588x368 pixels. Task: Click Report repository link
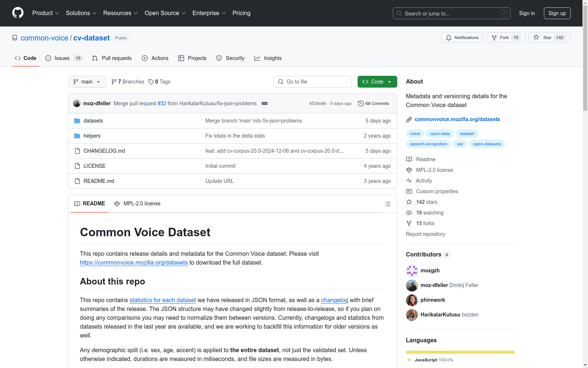[x=426, y=234]
